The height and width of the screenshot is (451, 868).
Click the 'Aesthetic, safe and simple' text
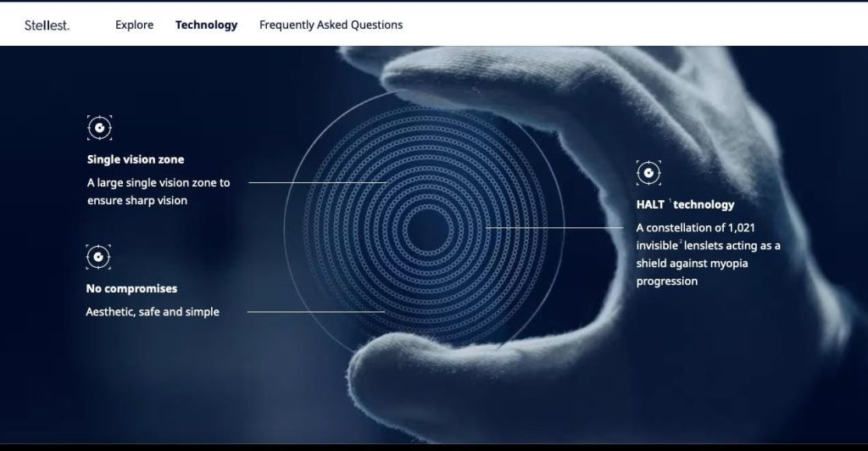pos(153,312)
